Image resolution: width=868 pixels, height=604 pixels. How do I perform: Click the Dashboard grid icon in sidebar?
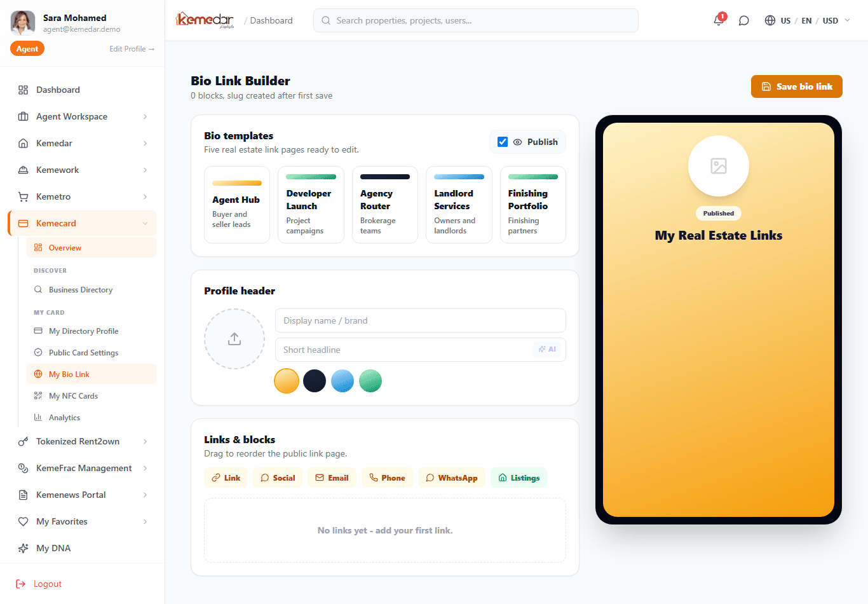coord(24,90)
